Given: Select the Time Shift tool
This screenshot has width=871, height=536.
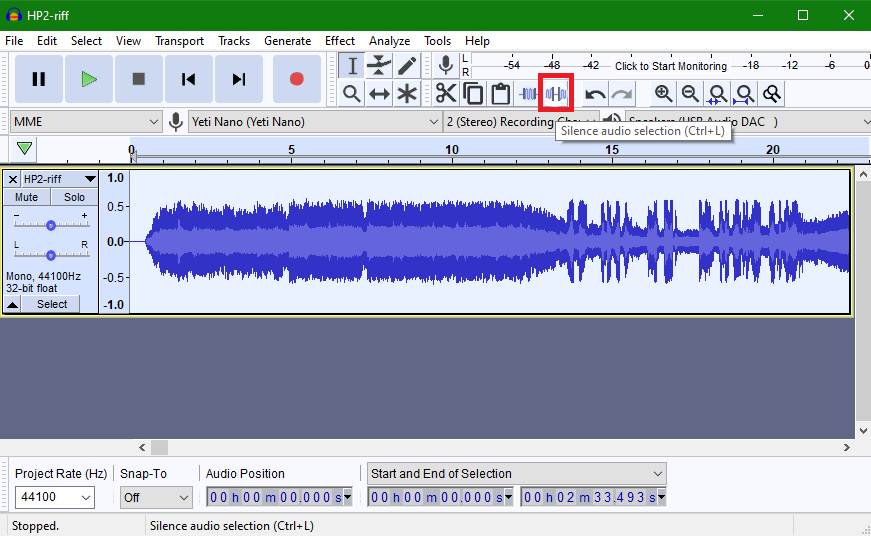Looking at the screenshot, I should [x=379, y=93].
